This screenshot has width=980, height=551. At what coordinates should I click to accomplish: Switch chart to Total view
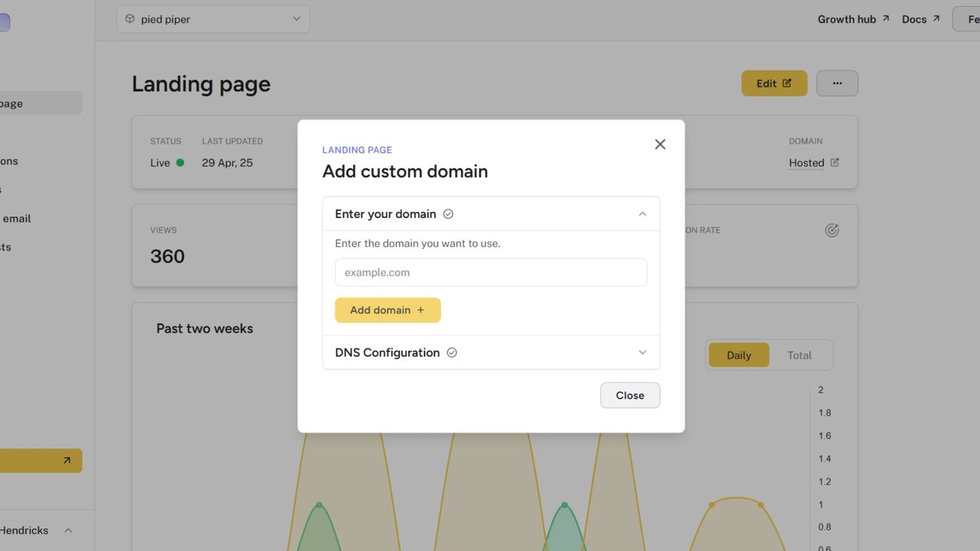click(x=799, y=355)
